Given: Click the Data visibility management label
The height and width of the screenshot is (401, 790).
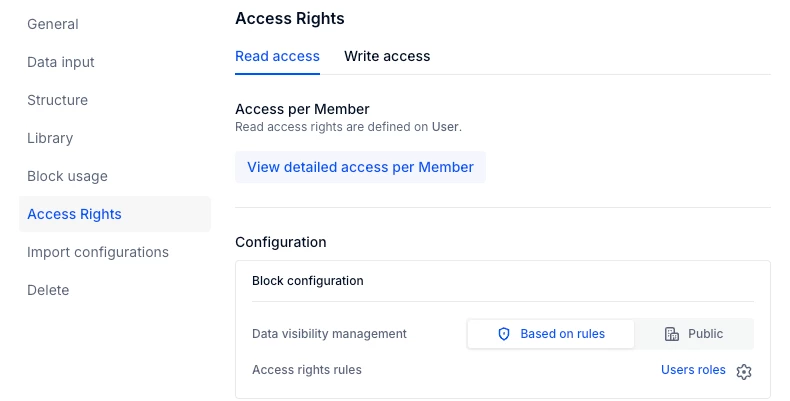Looking at the screenshot, I should pyautogui.click(x=329, y=334).
